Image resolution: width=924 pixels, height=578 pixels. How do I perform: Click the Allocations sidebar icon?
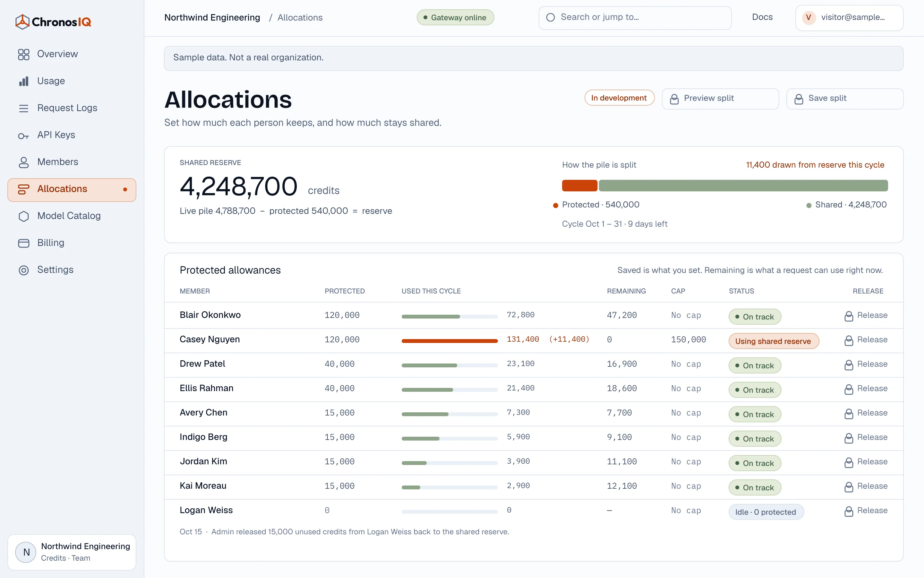point(24,189)
